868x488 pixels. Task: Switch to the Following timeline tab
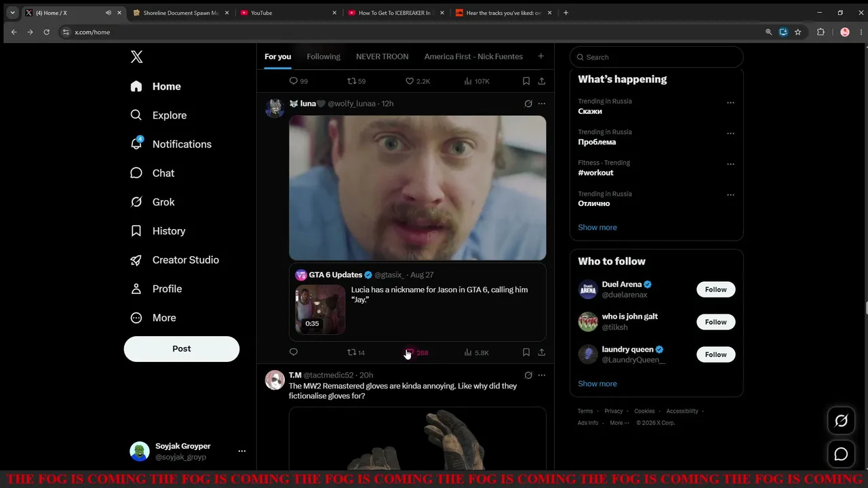tap(323, 56)
